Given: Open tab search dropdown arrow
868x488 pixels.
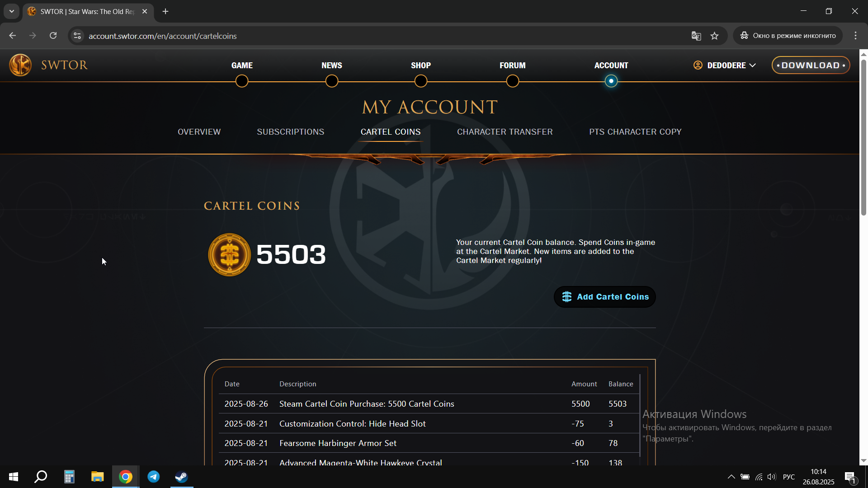Looking at the screenshot, I should 12,11.
